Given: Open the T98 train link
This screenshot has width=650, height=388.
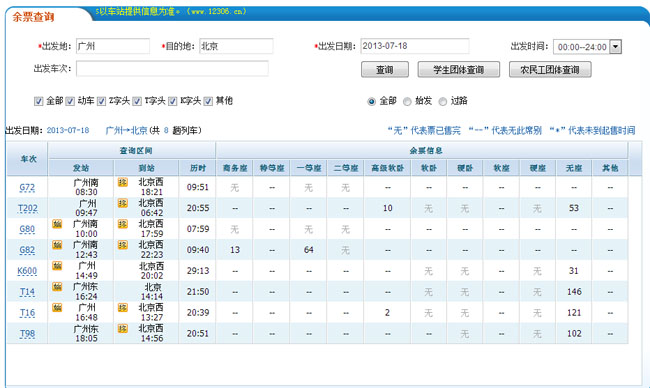Looking at the screenshot, I should (27, 334).
